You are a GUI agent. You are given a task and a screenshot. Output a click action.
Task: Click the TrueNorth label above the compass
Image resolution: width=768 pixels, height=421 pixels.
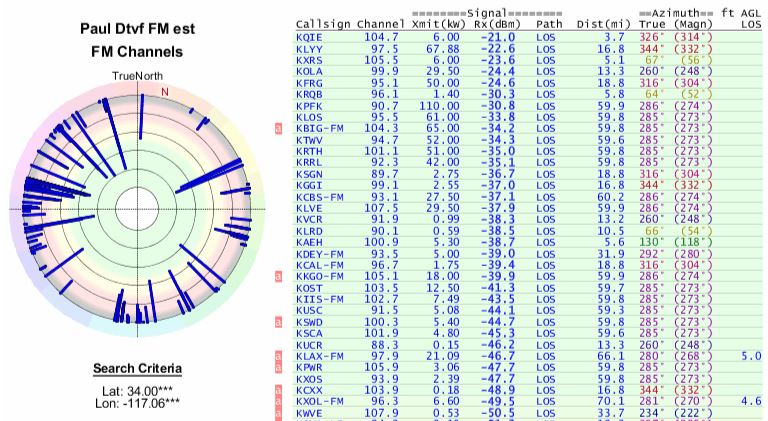[x=135, y=76]
